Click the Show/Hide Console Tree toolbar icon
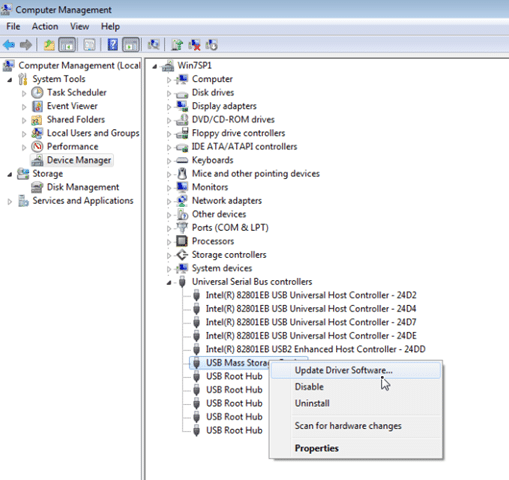The image size is (509, 480). (x=67, y=44)
